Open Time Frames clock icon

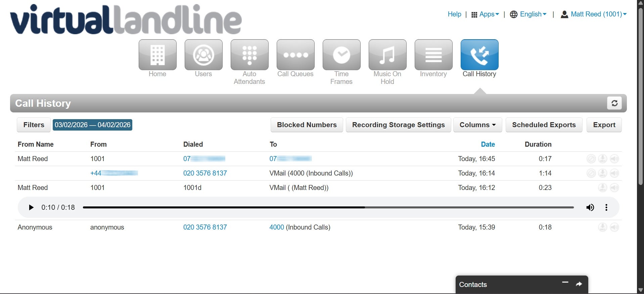pos(341,55)
